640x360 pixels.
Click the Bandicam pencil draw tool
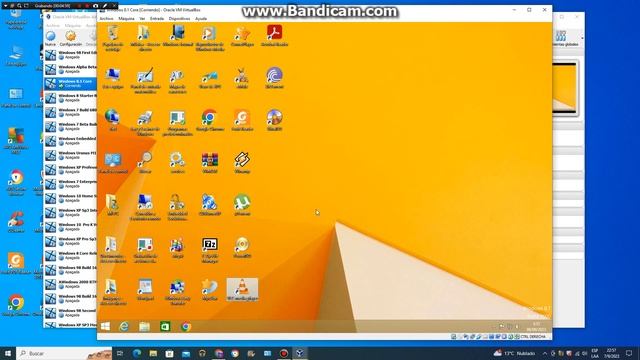point(105,6)
